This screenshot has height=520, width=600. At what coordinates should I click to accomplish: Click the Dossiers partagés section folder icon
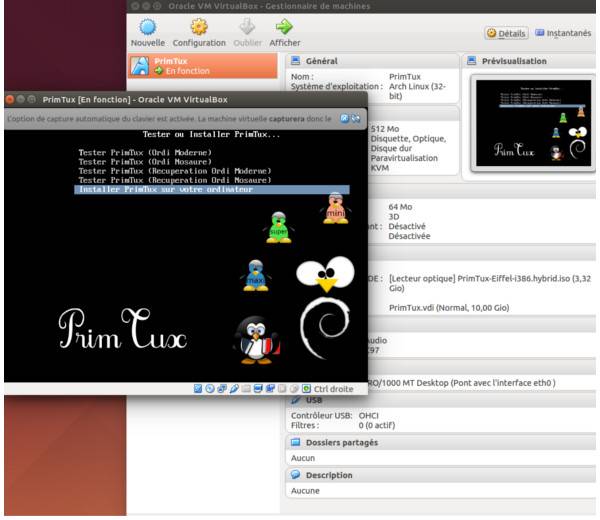[295, 442]
